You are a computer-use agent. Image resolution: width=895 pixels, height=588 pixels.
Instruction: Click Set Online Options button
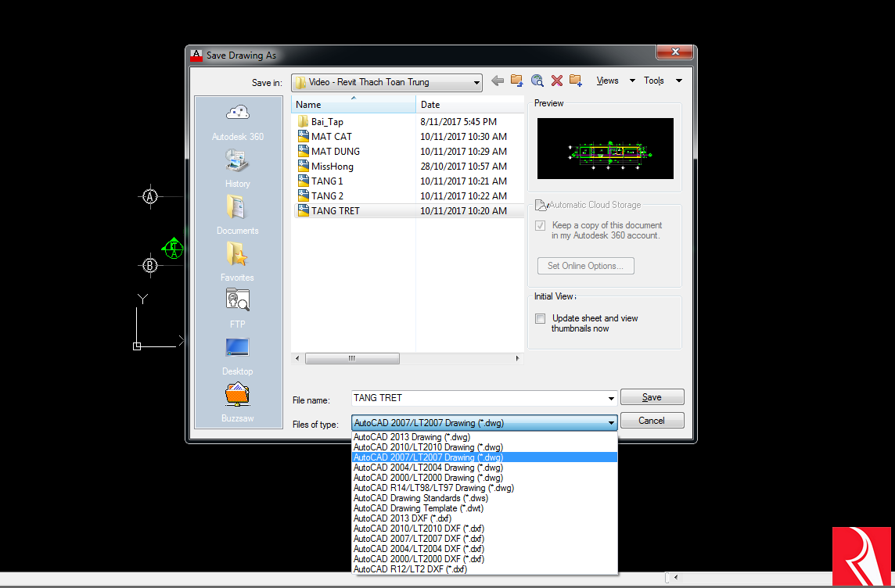coord(586,266)
